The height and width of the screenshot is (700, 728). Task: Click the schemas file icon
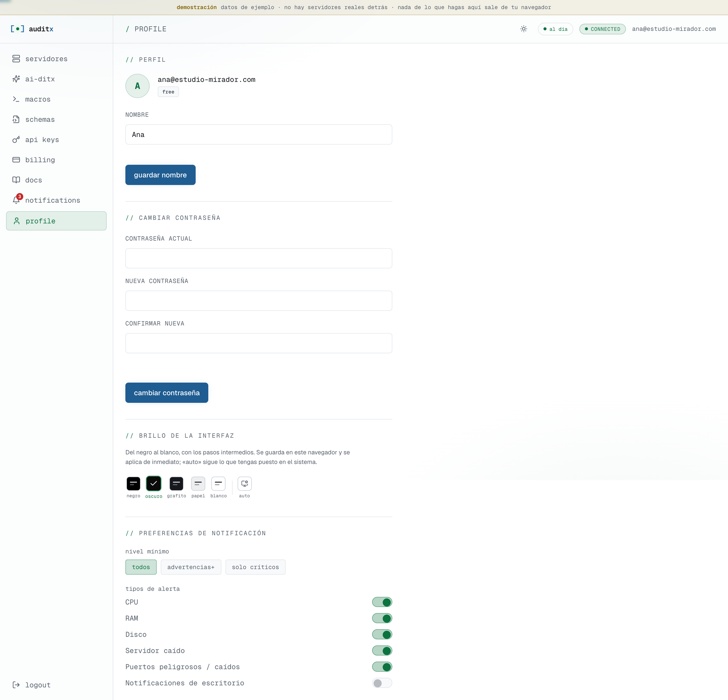[x=16, y=119]
